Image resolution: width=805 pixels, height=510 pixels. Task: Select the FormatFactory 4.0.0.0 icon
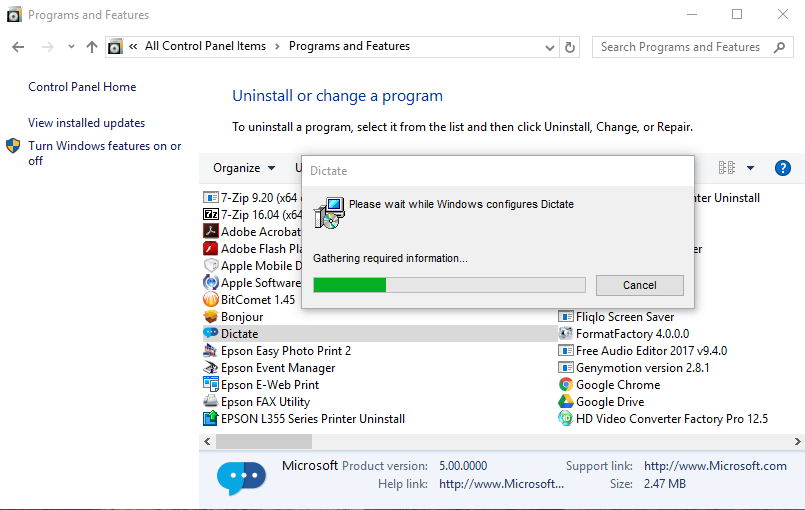[565, 333]
